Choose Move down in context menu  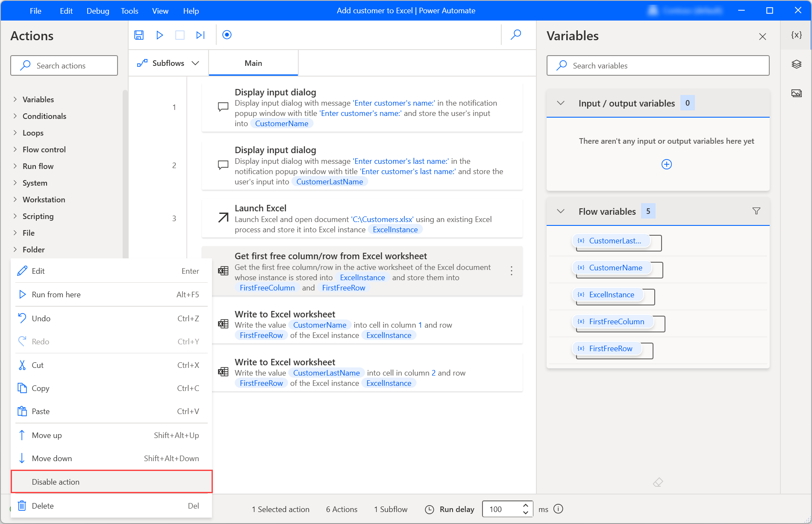tap(111, 458)
